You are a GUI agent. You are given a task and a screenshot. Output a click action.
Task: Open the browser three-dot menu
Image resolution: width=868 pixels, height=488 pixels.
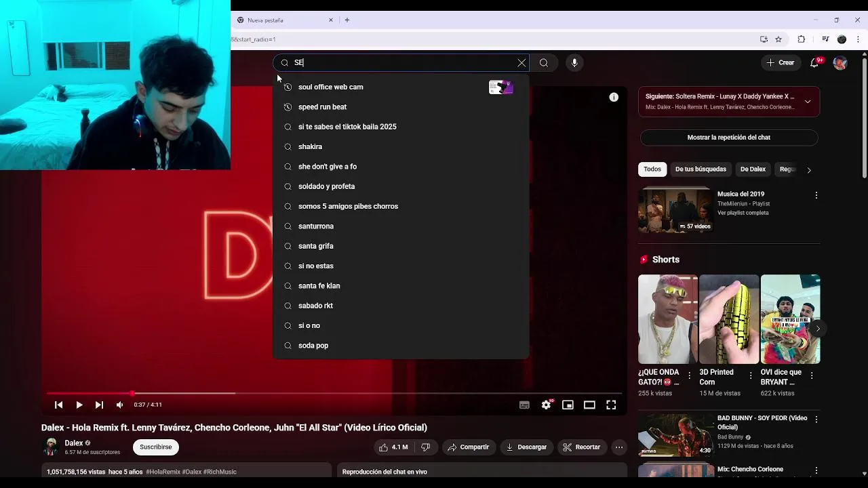pos(858,39)
